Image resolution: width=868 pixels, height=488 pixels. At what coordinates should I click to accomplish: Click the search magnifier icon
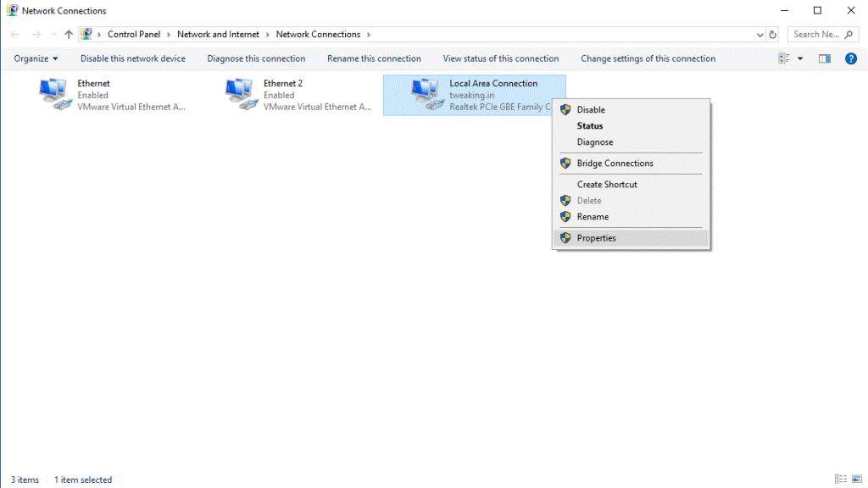click(849, 34)
